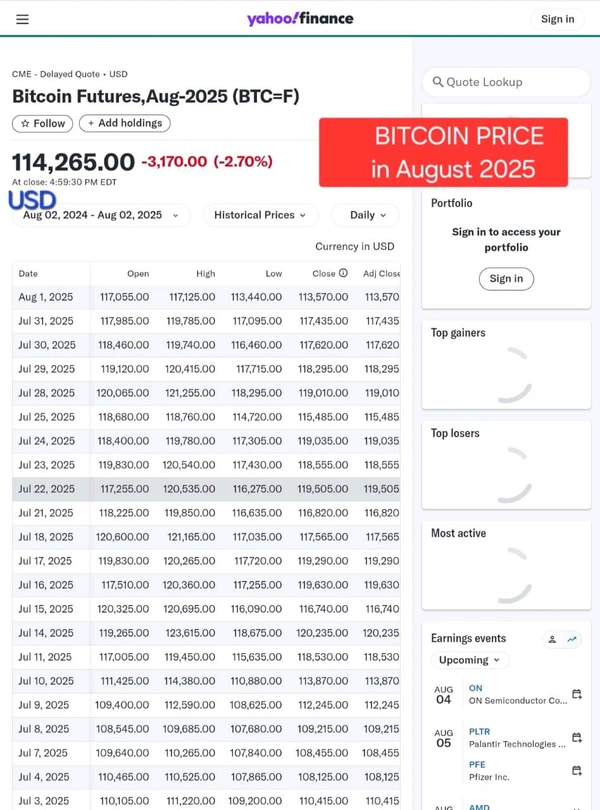Select the trending chart icon in Earnings events
This screenshot has height=810, width=600.
click(572, 640)
